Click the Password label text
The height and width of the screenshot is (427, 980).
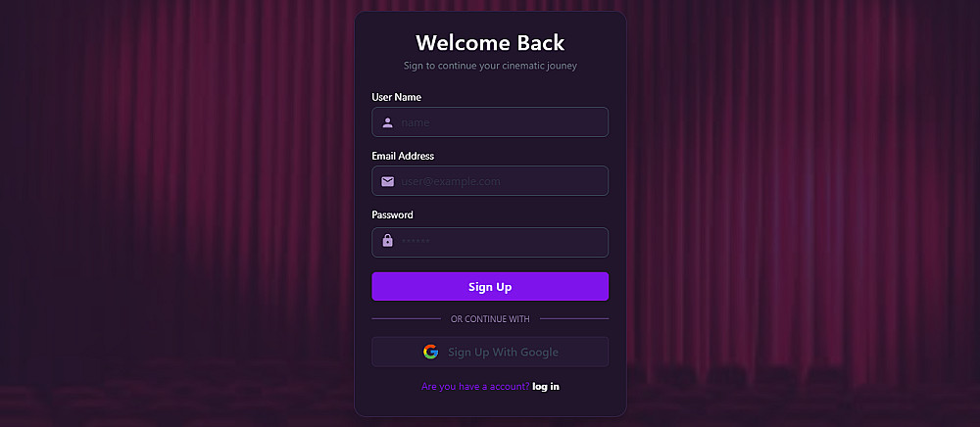point(392,214)
